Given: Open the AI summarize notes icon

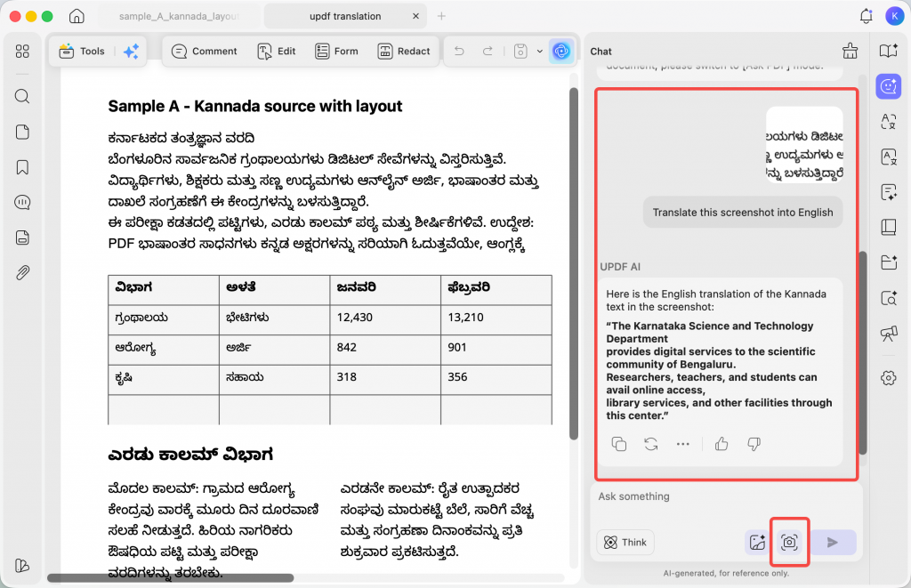Looking at the screenshot, I should point(889,192).
